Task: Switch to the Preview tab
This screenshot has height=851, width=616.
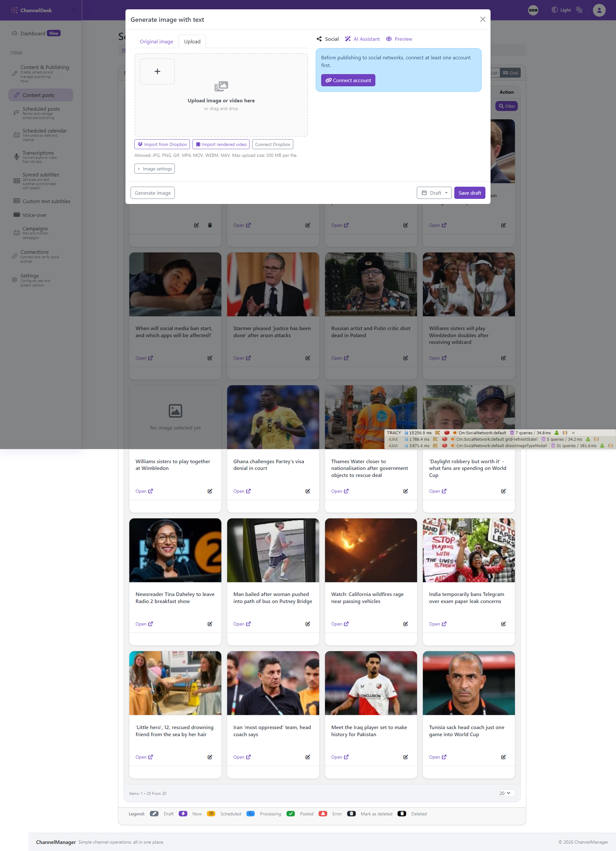Action: click(x=399, y=39)
